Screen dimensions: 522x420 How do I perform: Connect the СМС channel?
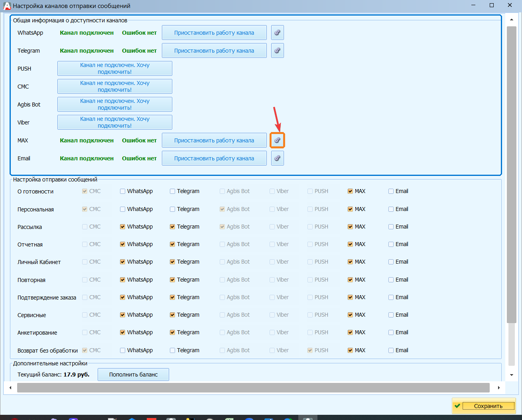pyautogui.click(x=115, y=87)
